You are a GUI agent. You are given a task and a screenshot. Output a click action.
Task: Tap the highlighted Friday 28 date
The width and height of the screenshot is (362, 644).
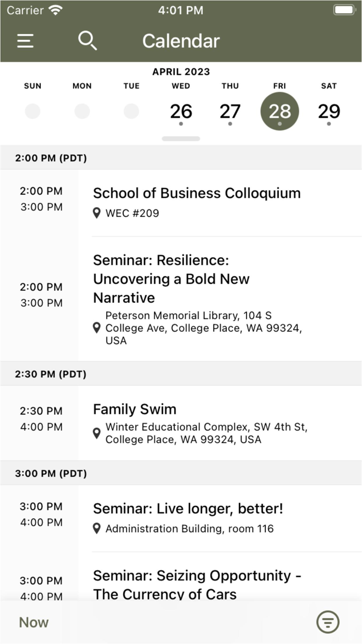click(280, 111)
